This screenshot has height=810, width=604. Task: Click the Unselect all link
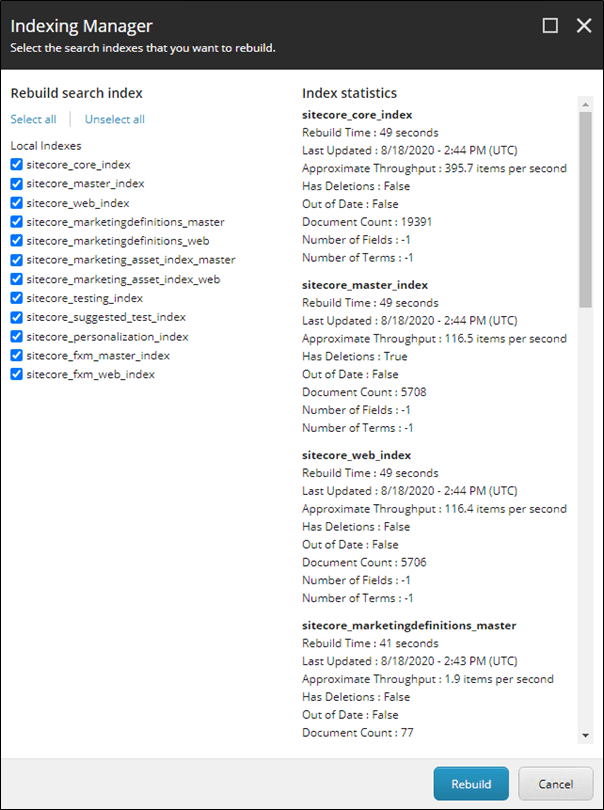(x=115, y=119)
